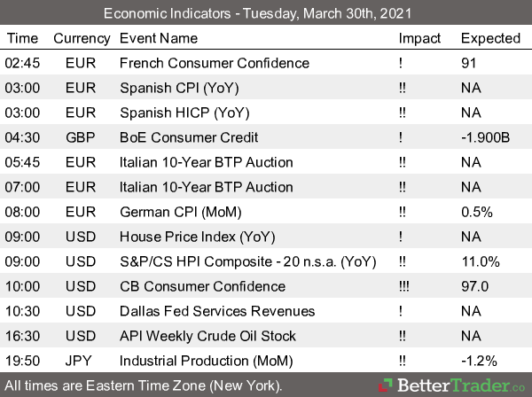This screenshot has height=397, width=532.
Task: Click the Currency column header
Action: [x=82, y=38]
